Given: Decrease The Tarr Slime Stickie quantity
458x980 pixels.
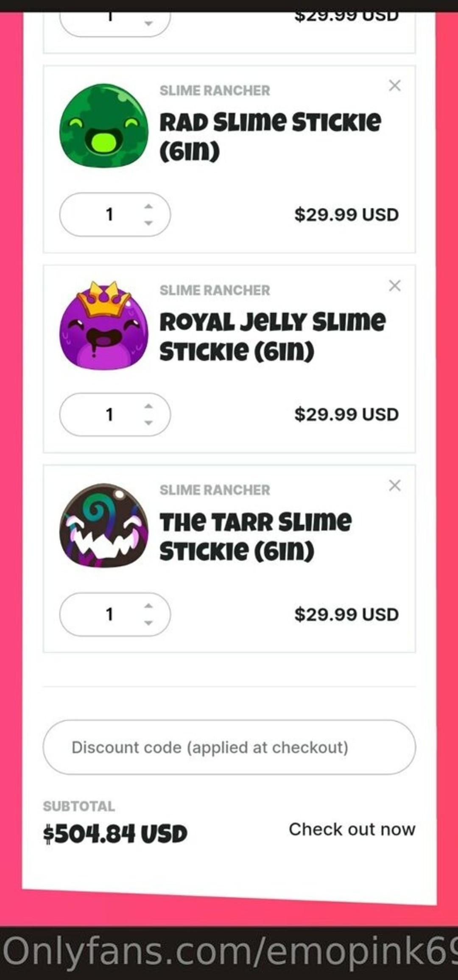Looking at the screenshot, I should click(148, 623).
